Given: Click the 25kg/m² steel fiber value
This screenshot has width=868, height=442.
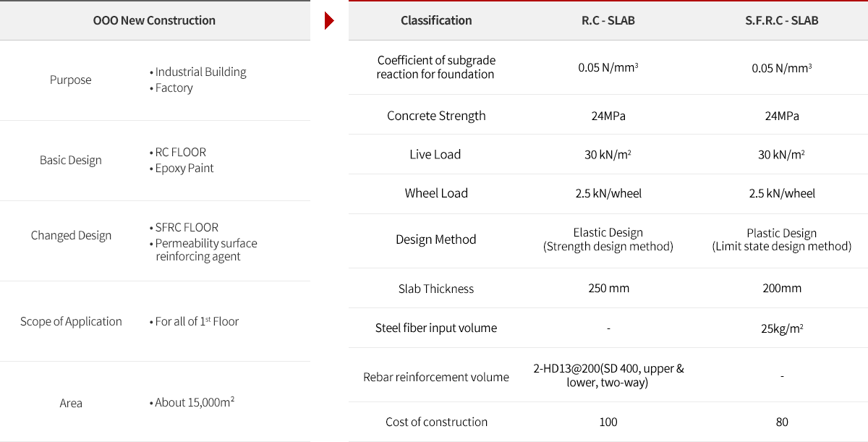Looking at the screenshot, I should (x=782, y=328).
